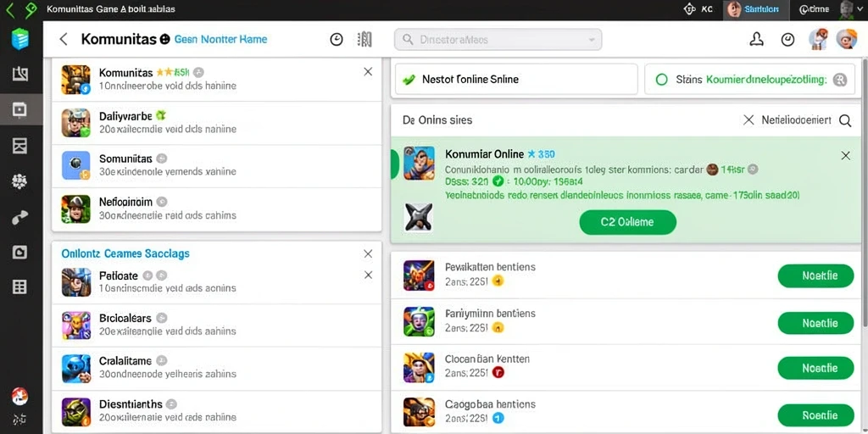Click the search magnifier beside Netieliodoeniert
This screenshot has height=434, width=868.
click(845, 120)
